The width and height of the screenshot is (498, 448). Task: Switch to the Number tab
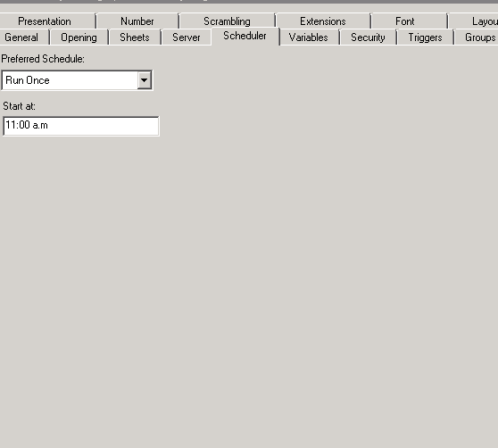pyautogui.click(x=137, y=21)
